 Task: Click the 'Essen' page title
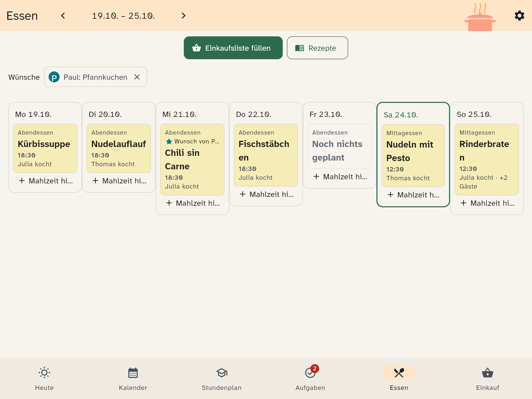[22, 16]
